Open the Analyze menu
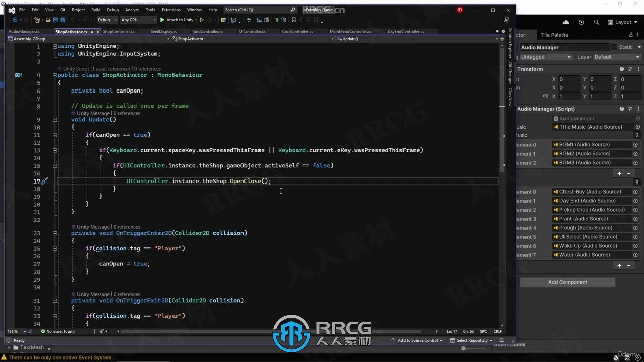 coord(132,10)
